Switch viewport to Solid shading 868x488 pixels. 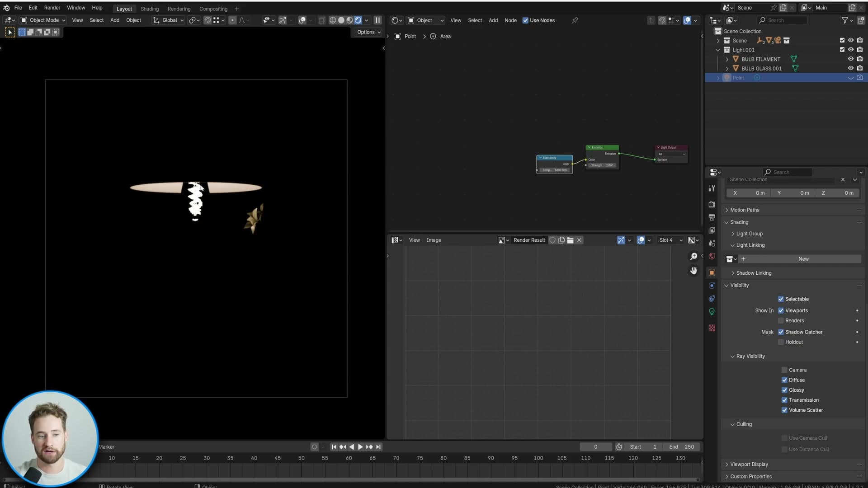[341, 20]
